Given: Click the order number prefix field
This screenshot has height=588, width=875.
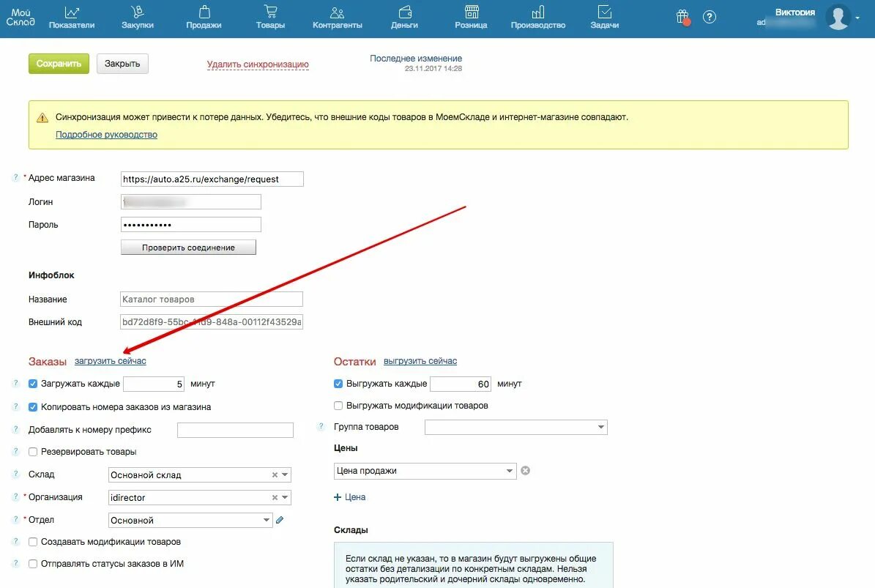Looking at the screenshot, I should tap(236, 430).
